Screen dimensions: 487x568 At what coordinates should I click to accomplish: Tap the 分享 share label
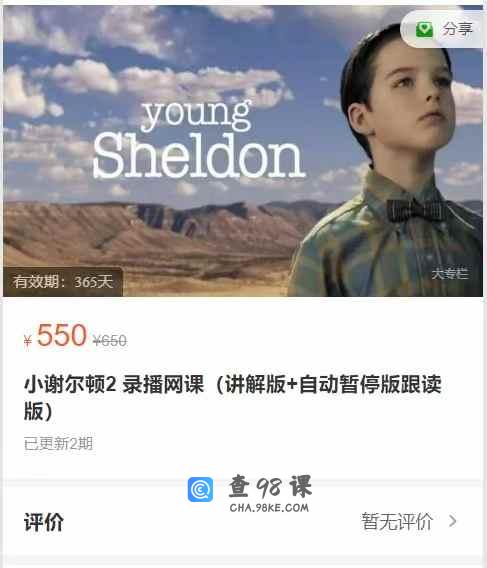[x=457, y=29]
